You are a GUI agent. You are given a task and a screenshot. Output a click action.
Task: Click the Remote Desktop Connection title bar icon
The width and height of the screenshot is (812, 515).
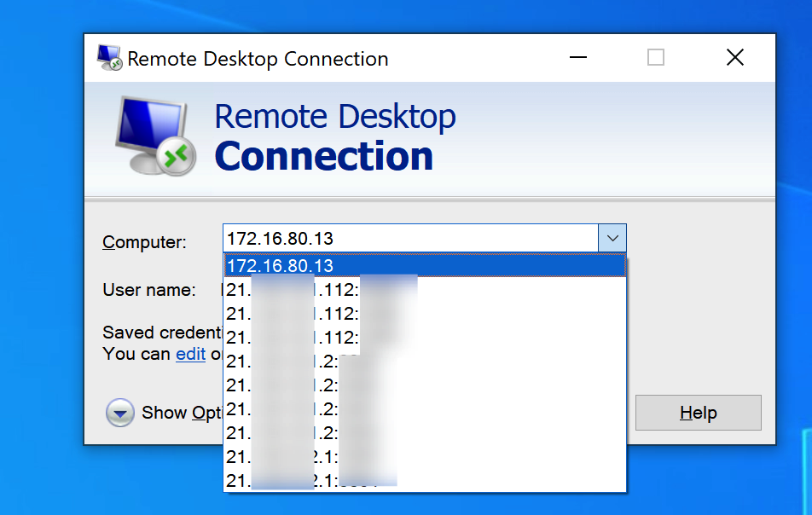(x=109, y=57)
